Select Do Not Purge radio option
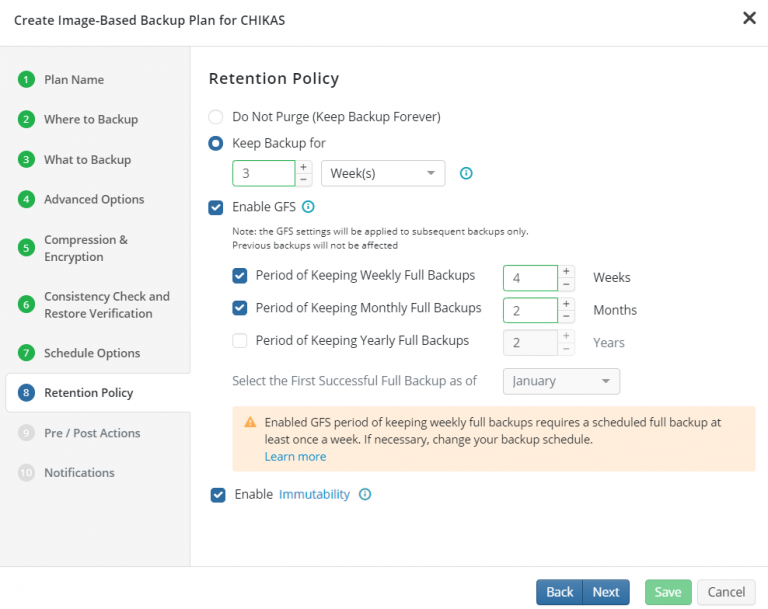 point(215,117)
